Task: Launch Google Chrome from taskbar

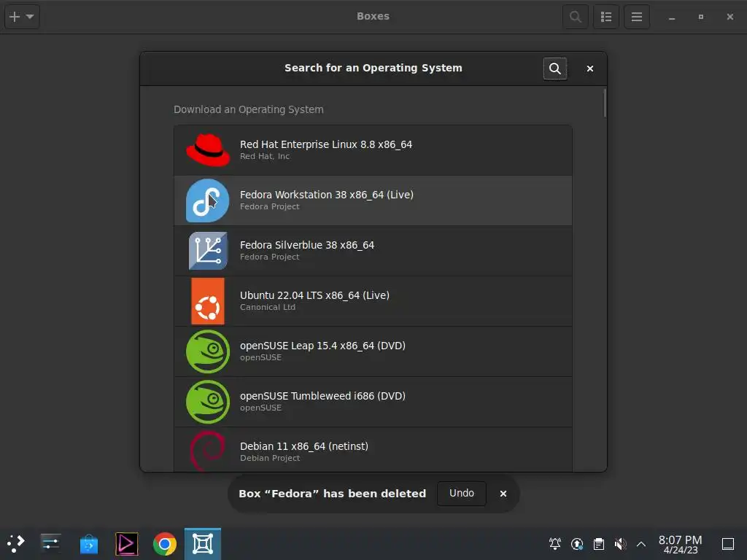Action: tap(165, 544)
